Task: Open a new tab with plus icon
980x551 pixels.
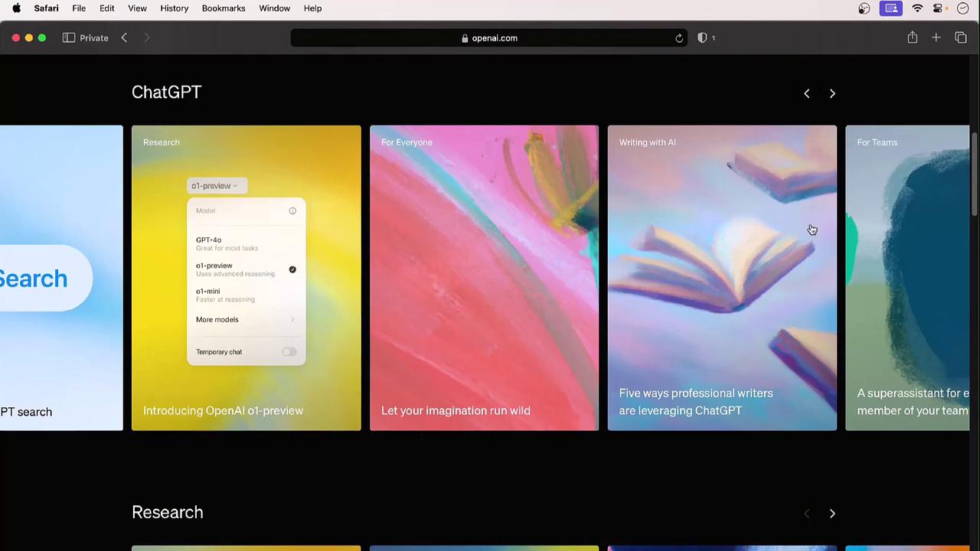Action: [x=936, y=37]
